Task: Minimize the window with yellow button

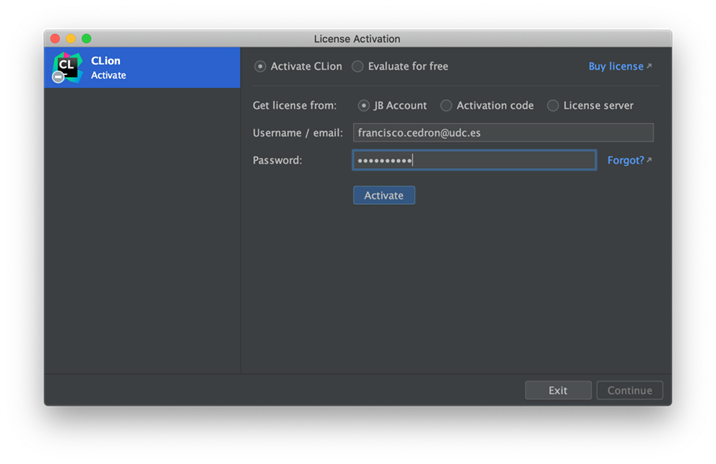Action: click(71, 39)
